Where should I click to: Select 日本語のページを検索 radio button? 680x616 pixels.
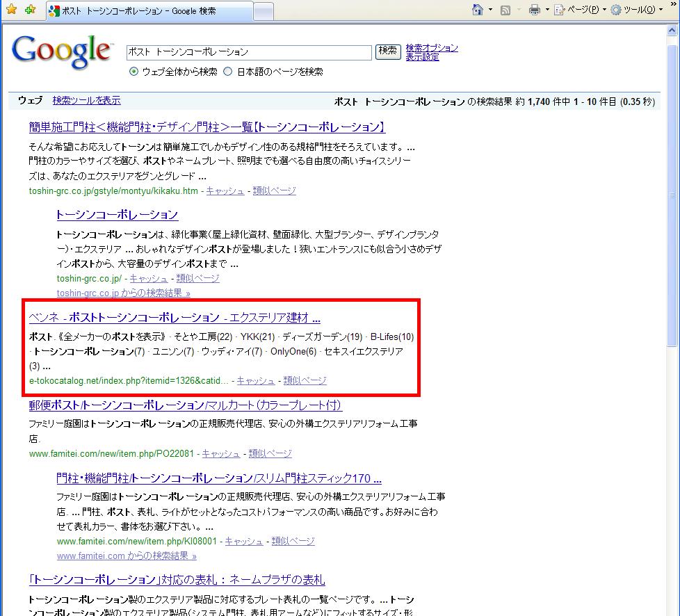pyautogui.click(x=227, y=72)
